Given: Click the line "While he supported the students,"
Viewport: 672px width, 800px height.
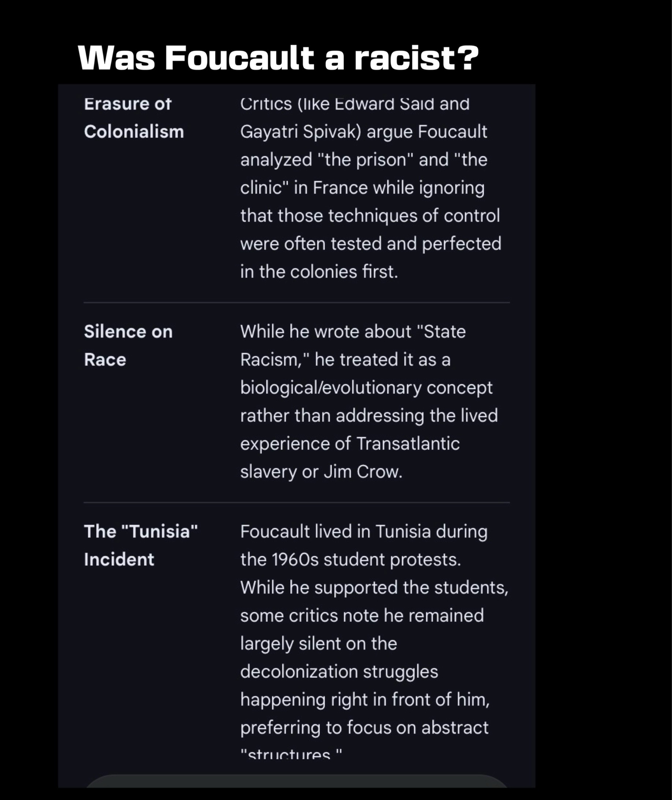Looking at the screenshot, I should 374,588.
